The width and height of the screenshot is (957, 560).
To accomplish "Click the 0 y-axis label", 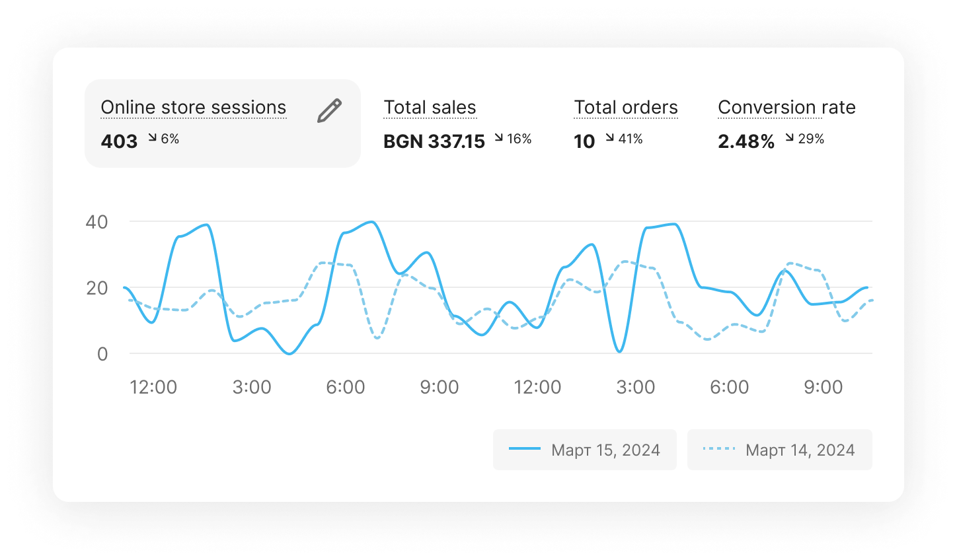I will 102,354.
